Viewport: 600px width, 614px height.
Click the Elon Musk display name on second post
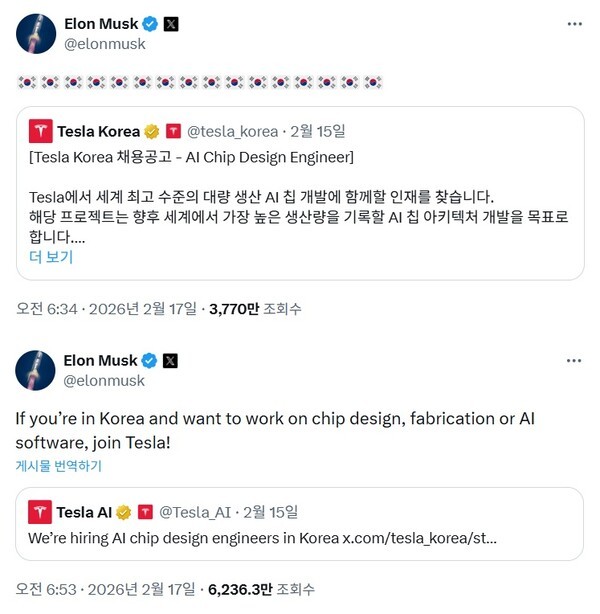pyautogui.click(x=100, y=360)
